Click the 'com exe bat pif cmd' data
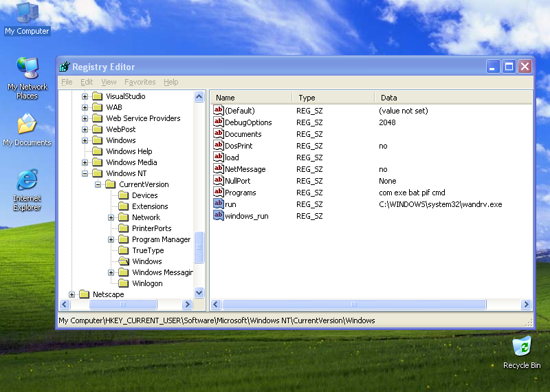Viewport: 550px width, 392px height. [412, 193]
